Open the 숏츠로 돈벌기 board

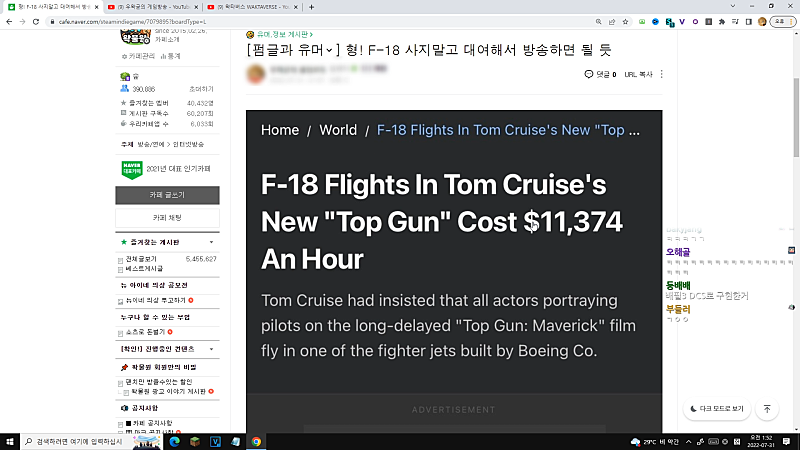[x=145, y=332]
